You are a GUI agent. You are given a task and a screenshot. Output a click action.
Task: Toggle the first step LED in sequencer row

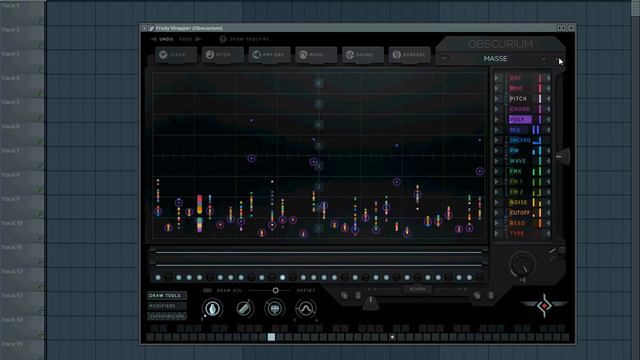158,278
